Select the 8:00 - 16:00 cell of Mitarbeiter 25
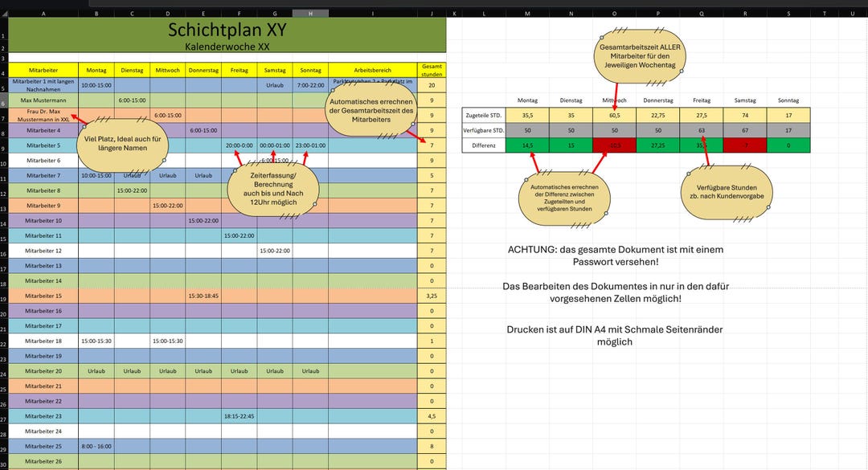Viewport: 868px width, 470px height. click(96, 446)
